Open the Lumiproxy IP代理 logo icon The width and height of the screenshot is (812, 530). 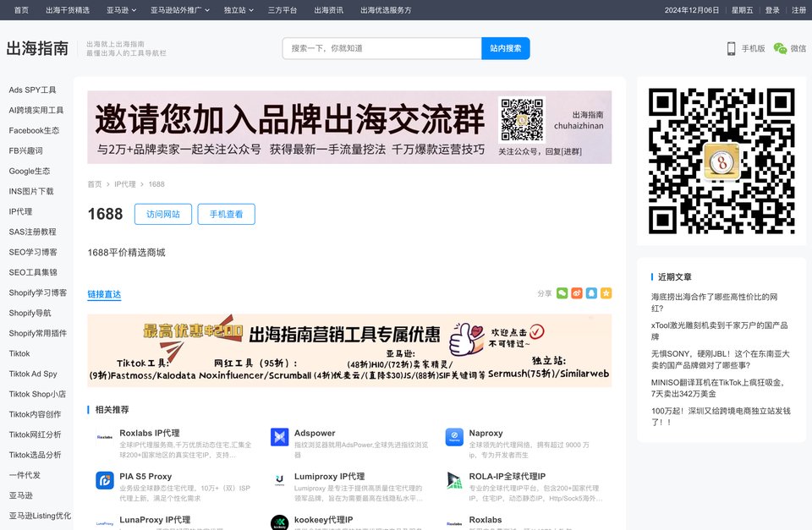[280, 481]
